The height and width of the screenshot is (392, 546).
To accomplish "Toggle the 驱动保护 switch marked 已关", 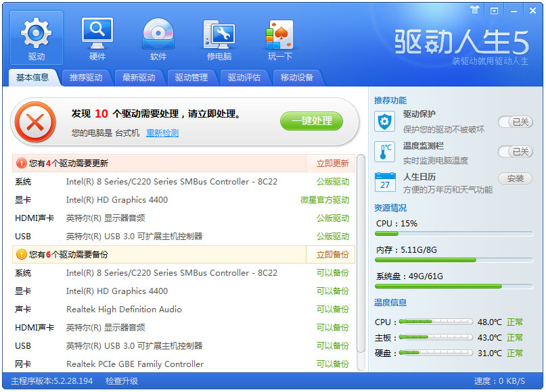I will click(x=516, y=122).
